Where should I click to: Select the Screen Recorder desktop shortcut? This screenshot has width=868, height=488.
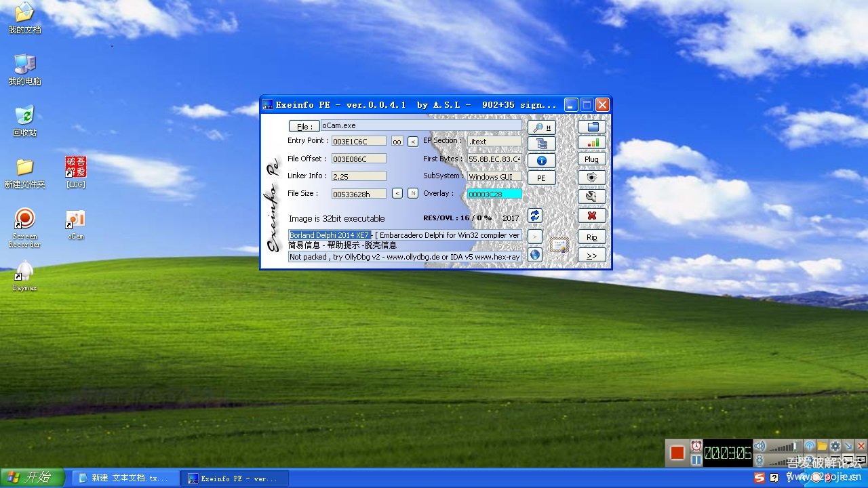[x=24, y=228]
